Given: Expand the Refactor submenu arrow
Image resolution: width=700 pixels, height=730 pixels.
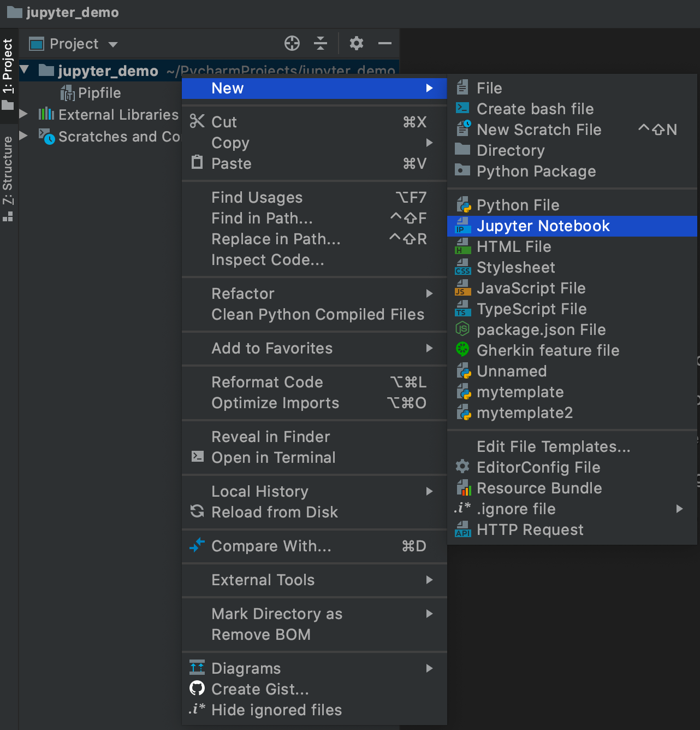Looking at the screenshot, I should click(430, 293).
